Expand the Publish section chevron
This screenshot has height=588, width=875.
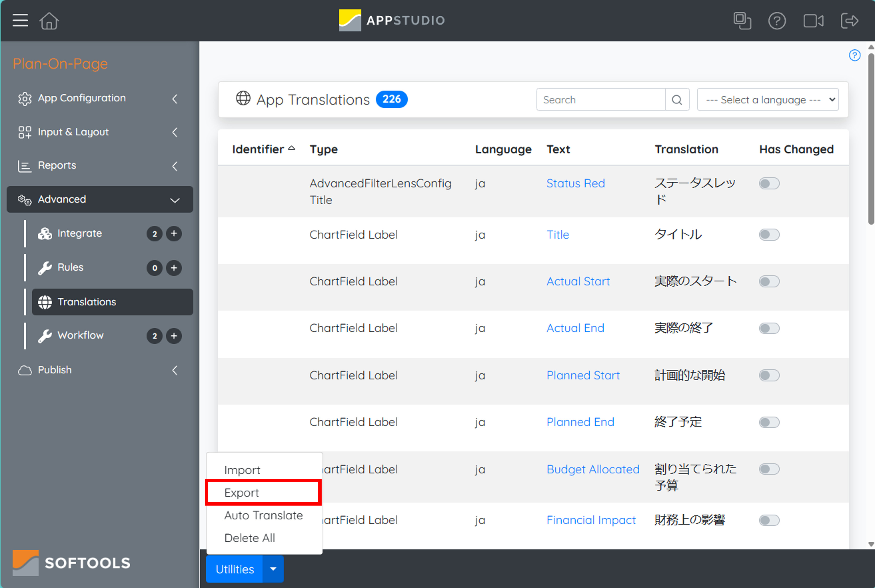175,370
